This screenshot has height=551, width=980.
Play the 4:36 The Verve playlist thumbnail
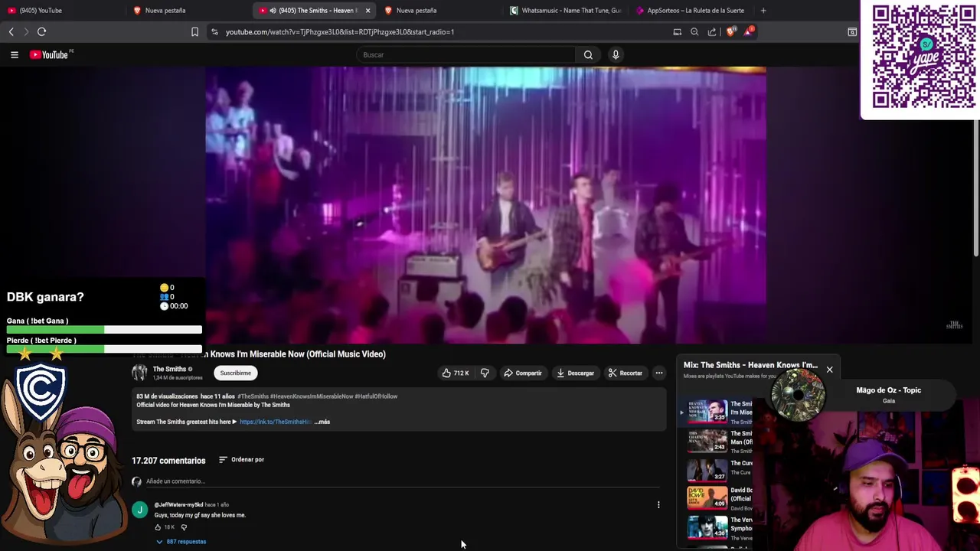[707, 528]
